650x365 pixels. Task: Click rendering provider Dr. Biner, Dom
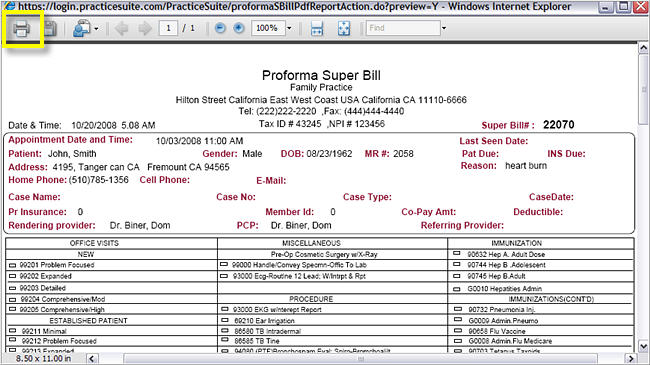(x=140, y=226)
